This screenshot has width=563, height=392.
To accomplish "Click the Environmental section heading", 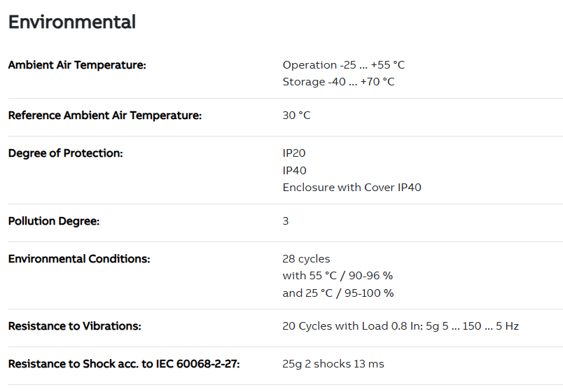I will click(x=71, y=22).
